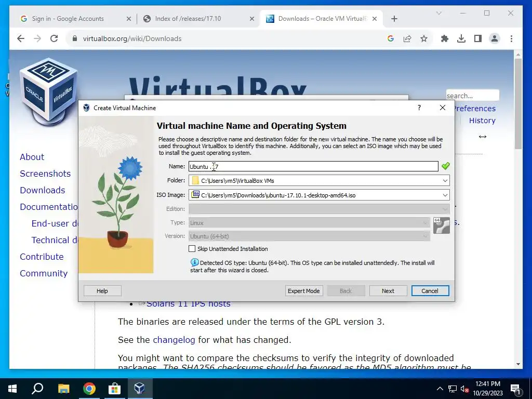The width and height of the screenshot is (532, 399).
Task: Click the dialog question mark help icon
Action: coord(419,108)
